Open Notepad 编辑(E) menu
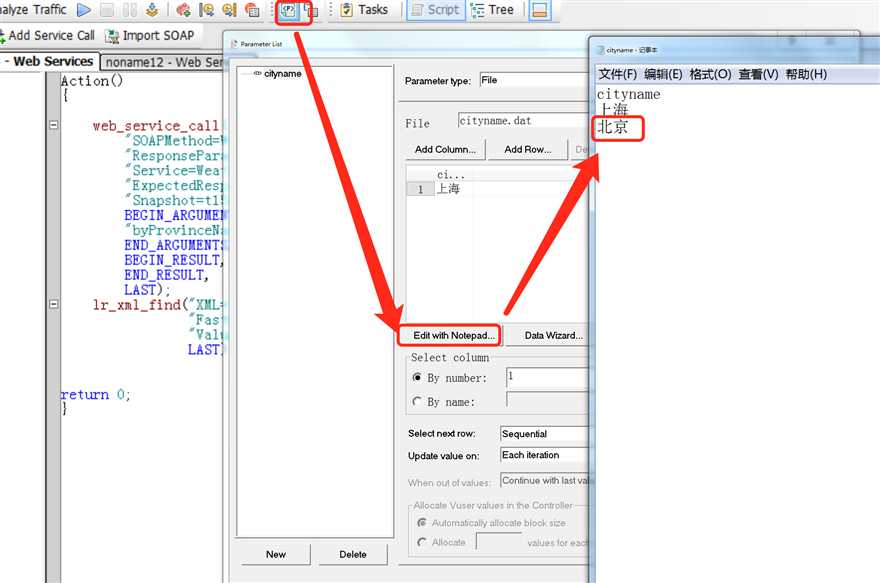This screenshot has width=880, height=583. point(663,74)
